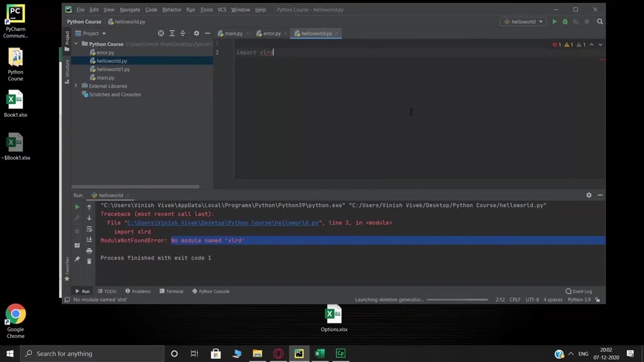Collapse all items in Project panel

tap(183, 33)
